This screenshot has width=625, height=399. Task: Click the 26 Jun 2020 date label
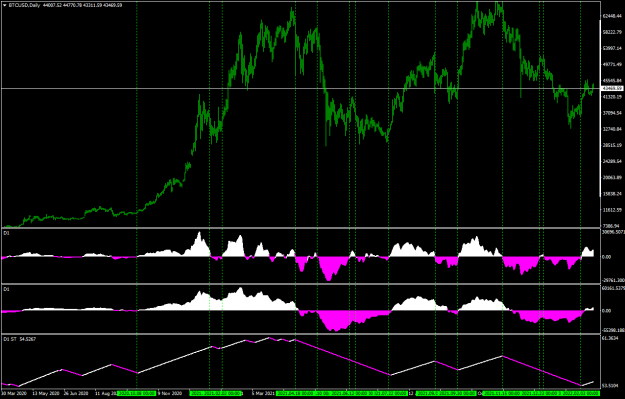[x=77, y=393]
